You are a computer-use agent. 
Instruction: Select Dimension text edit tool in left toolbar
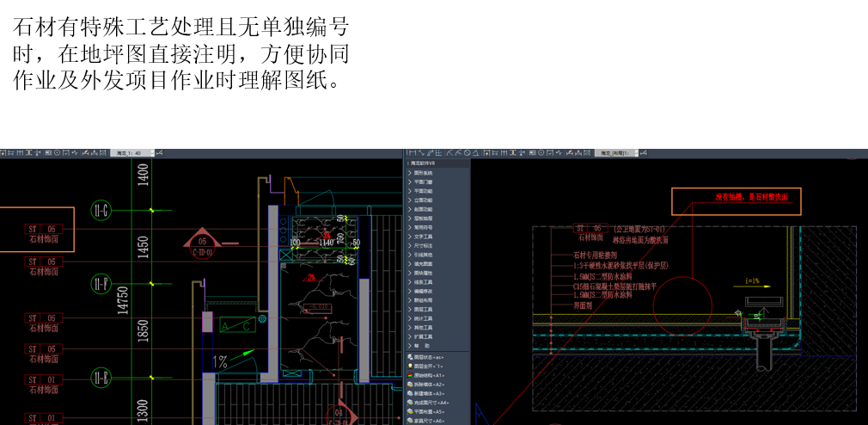click(94, 153)
